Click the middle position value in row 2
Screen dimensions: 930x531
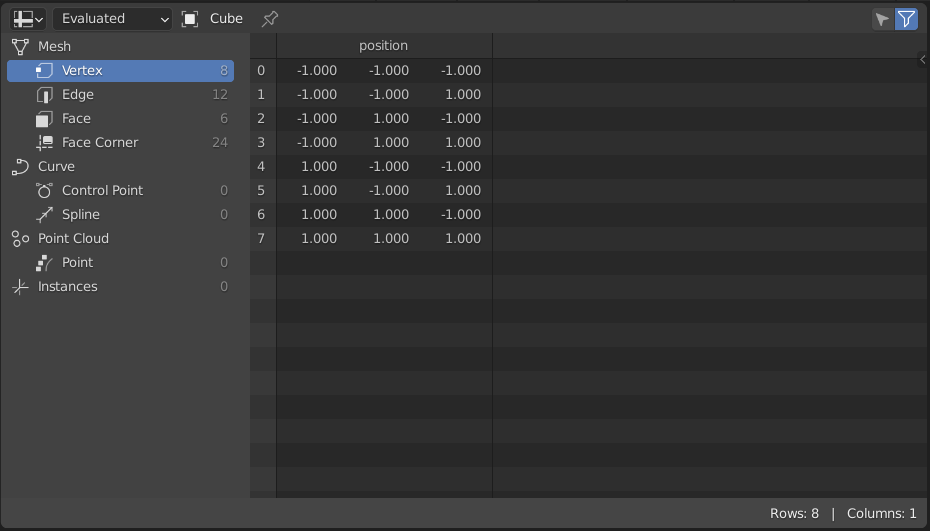pyautogui.click(x=391, y=119)
